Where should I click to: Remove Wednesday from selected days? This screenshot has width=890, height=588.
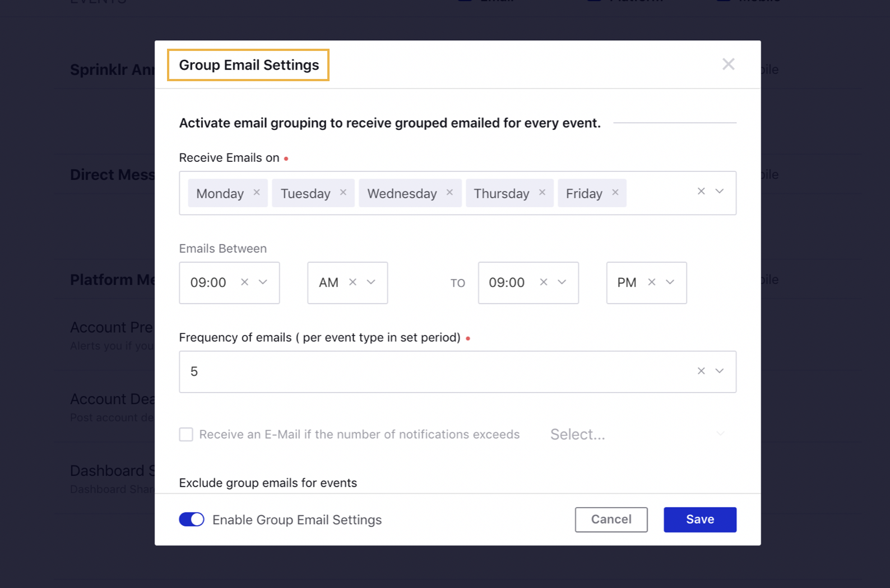[449, 192]
